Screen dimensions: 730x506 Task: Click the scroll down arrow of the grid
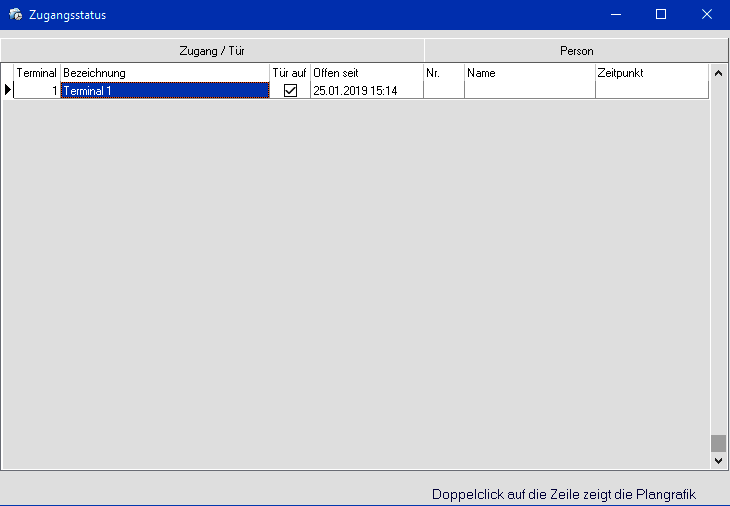point(718,461)
